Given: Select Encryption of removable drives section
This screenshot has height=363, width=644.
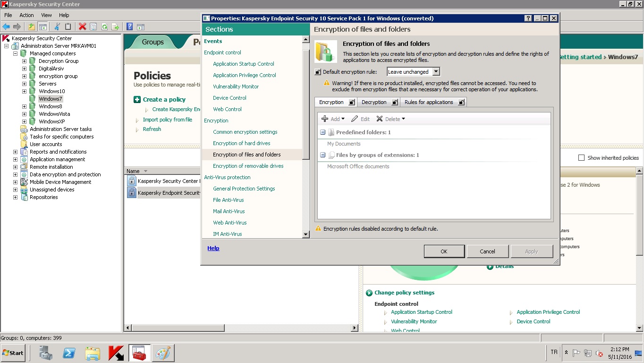Looking at the screenshot, I should click(x=248, y=166).
